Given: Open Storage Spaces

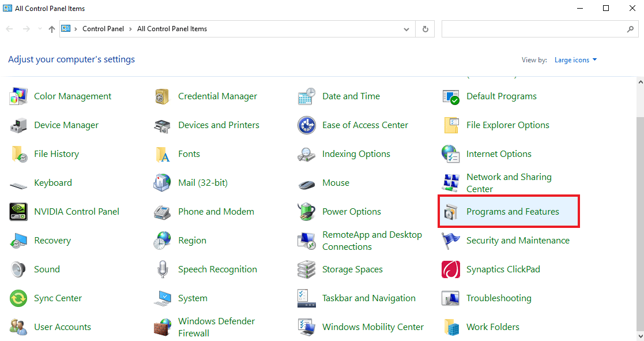Looking at the screenshot, I should click(352, 269).
